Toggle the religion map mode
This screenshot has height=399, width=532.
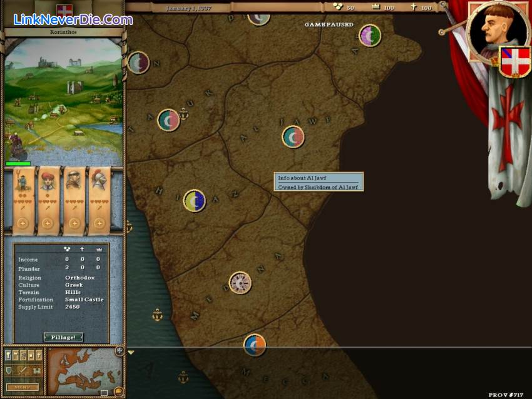(39, 355)
